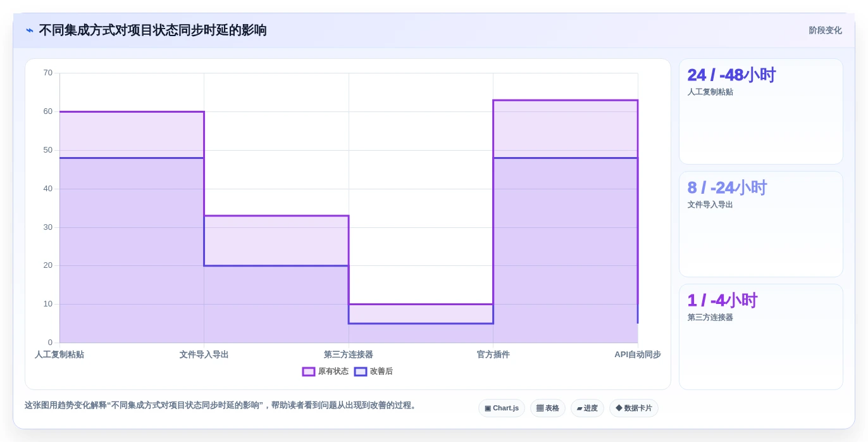Viewport: 868px width, 442px height.
Task: Click the 人工复制粘贴 x-axis label
Action: [x=59, y=355]
